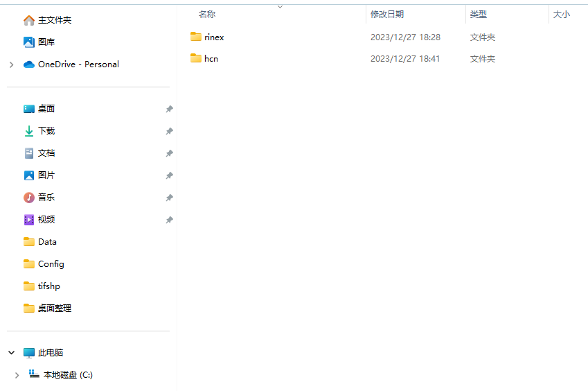
Task: Open the Gallery (图库) icon in sidebar
Action: click(x=29, y=42)
